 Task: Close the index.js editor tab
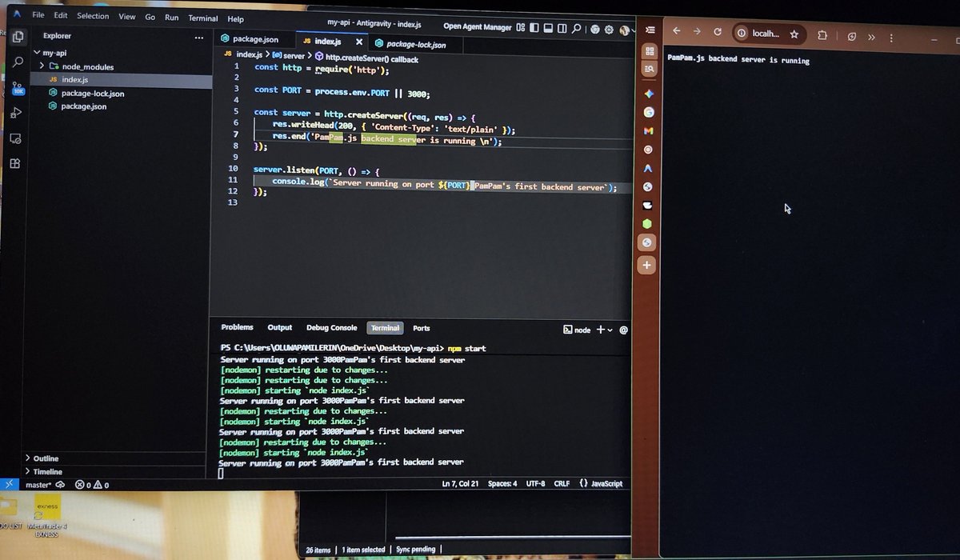[358, 42]
